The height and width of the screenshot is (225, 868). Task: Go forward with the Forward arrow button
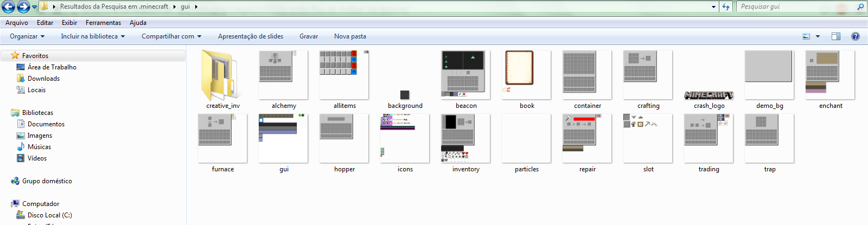(x=23, y=7)
